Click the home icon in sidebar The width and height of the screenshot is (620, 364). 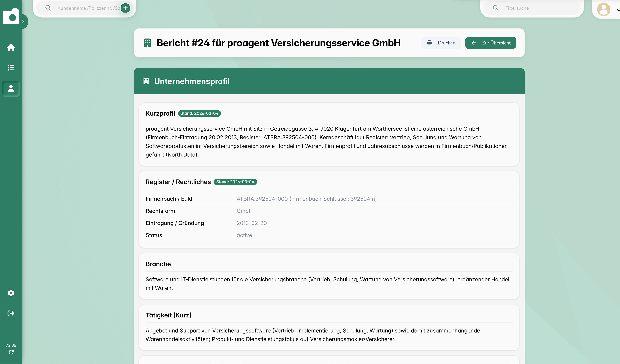tap(11, 47)
